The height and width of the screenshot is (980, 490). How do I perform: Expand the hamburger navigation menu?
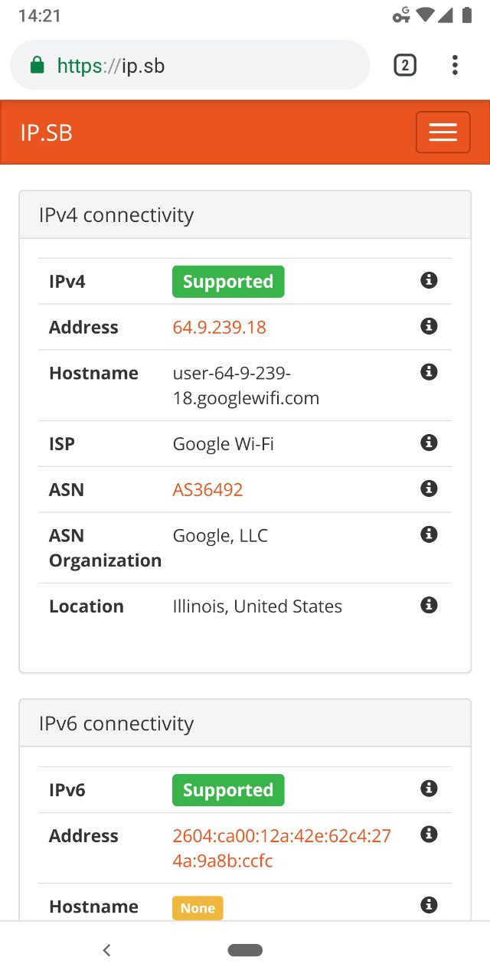(443, 132)
